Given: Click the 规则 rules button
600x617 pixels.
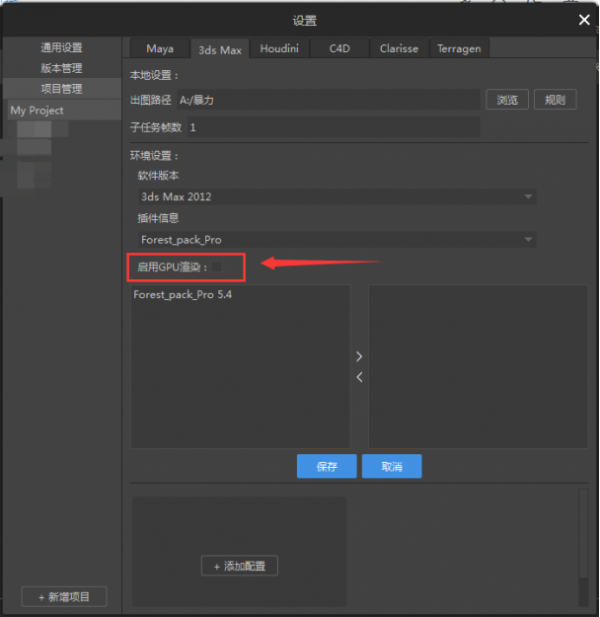Looking at the screenshot, I should pyautogui.click(x=555, y=100).
